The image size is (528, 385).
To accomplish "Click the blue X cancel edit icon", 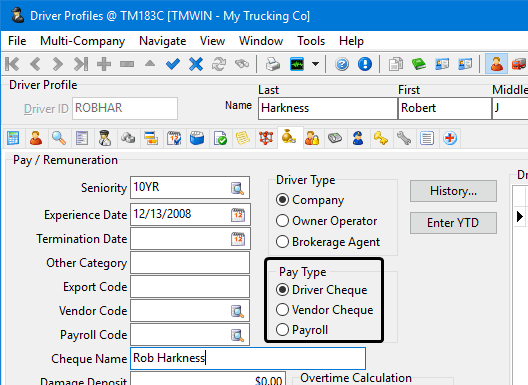I will [196, 64].
